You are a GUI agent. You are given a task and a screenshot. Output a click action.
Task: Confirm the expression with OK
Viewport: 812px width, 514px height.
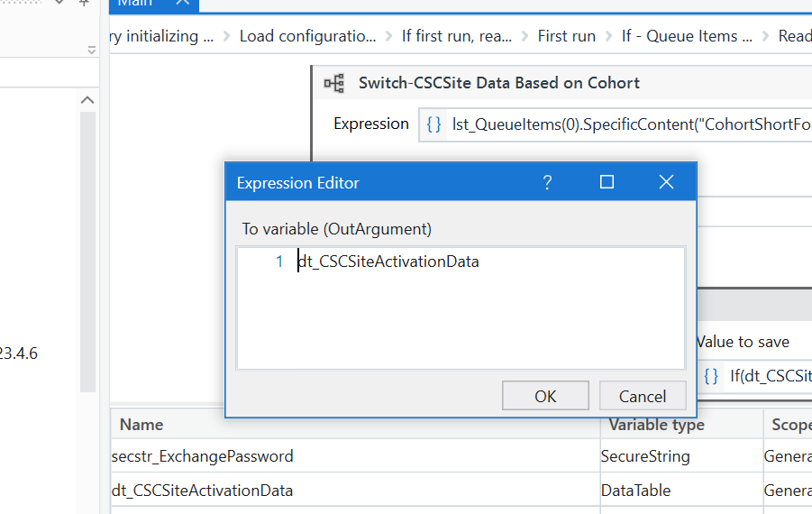coord(545,396)
